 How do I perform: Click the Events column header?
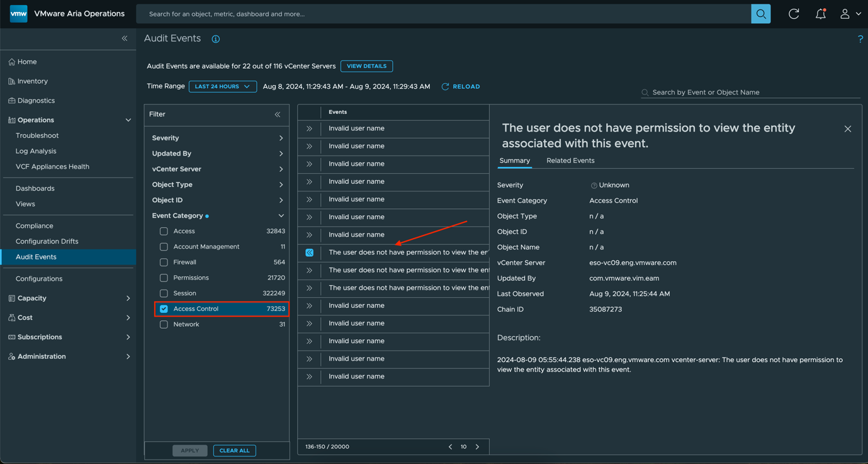(x=337, y=112)
